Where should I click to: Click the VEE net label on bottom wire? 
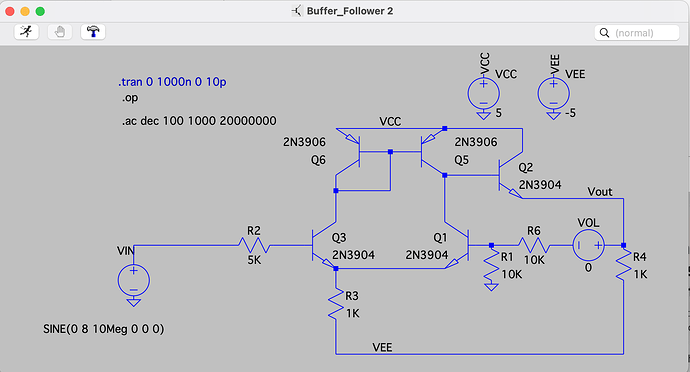coord(382,347)
